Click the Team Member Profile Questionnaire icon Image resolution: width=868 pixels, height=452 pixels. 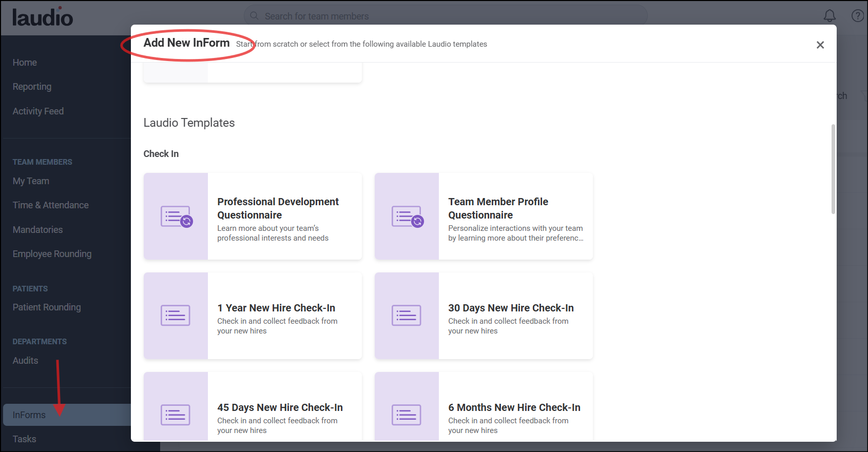pyautogui.click(x=408, y=217)
